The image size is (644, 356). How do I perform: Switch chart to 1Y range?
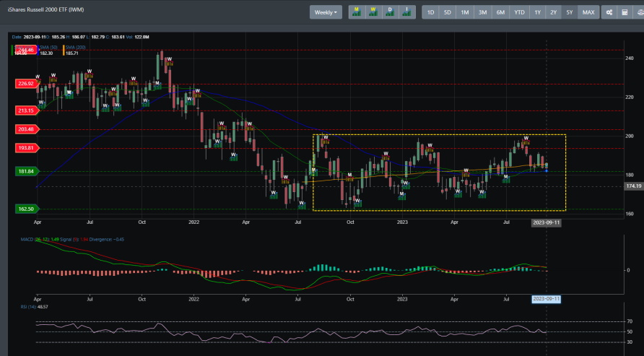tap(538, 12)
